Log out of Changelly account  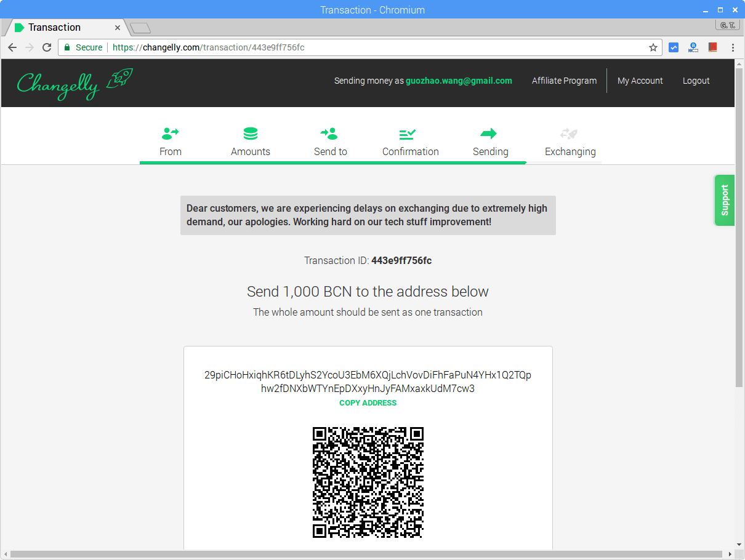696,81
